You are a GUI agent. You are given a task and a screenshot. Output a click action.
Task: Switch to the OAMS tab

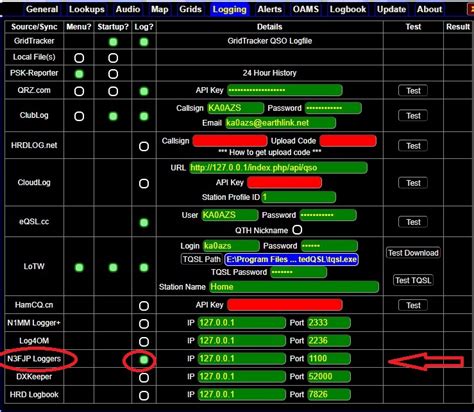coord(306,9)
